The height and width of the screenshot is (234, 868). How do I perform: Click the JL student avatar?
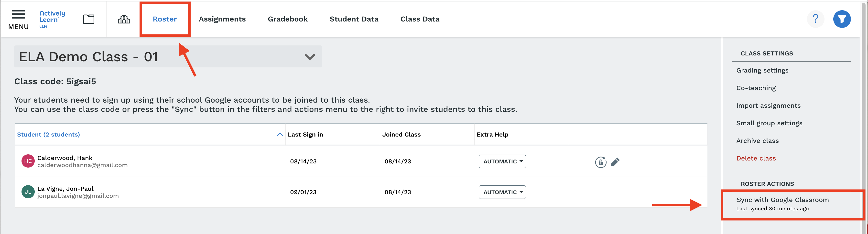click(x=28, y=192)
